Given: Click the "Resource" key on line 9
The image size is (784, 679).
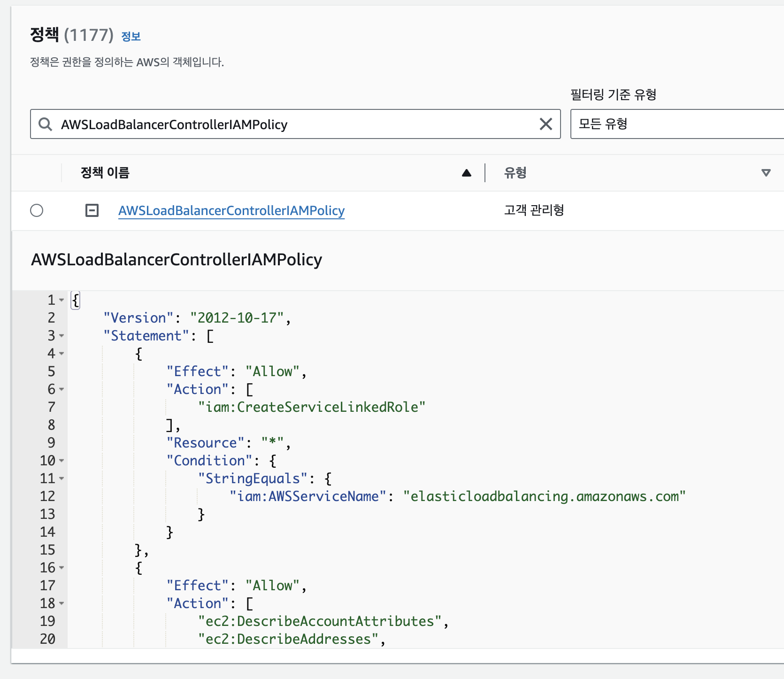Looking at the screenshot, I should point(206,443).
